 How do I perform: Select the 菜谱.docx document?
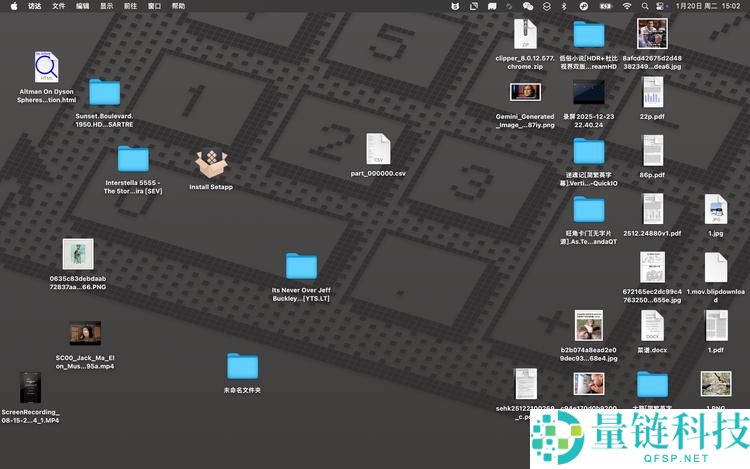click(x=652, y=326)
